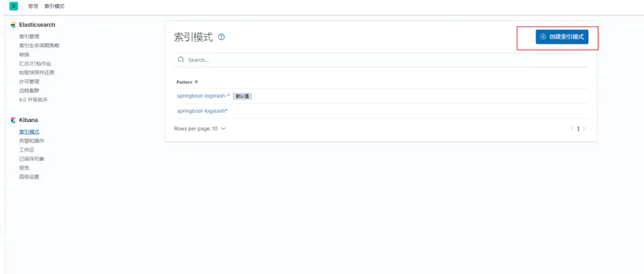Screen dimensions: 644x274
Task: Sort by the Pattern column arrow
Action: pyautogui.click(x=196, y=82)
